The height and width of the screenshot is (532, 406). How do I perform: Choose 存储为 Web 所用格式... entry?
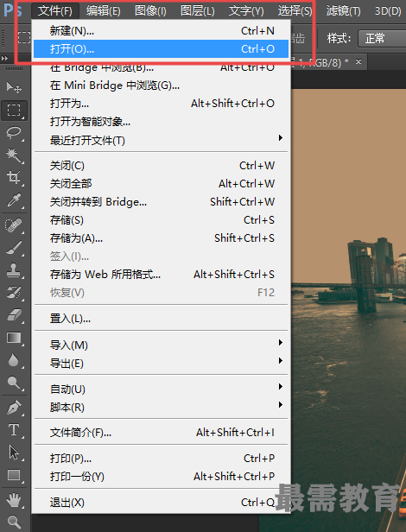(x=160, y=274)
